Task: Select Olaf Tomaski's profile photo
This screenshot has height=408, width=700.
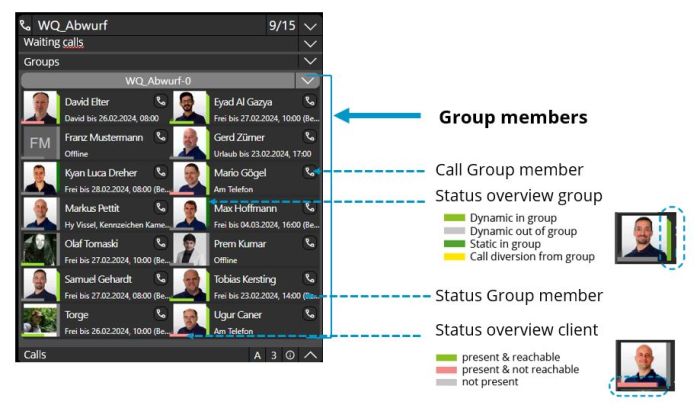Action: click(x=40, y=250)
